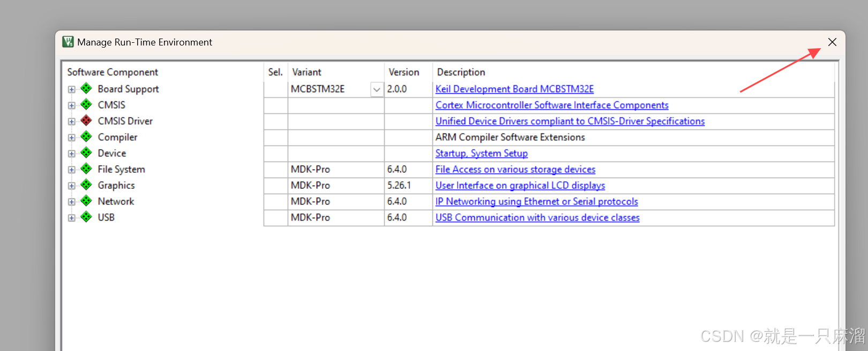
Task: Expand the Board Support tree node
Action: click(71, 89)
